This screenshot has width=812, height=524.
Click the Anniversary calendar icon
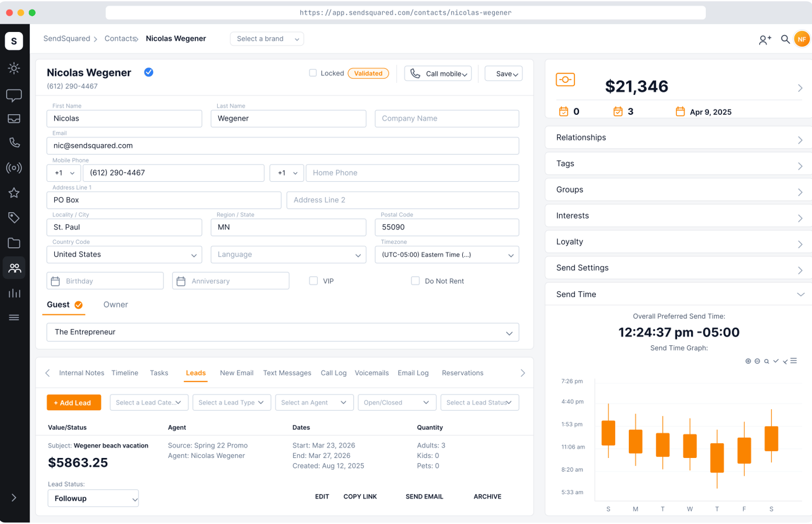(x=181, y=281)
